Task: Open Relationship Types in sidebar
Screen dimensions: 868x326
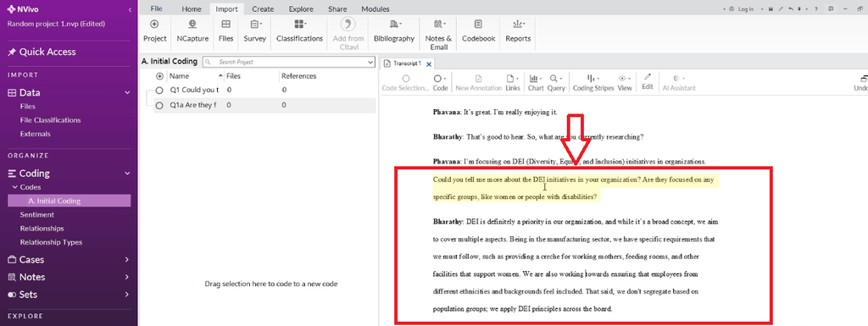Action: click(51, 242)
